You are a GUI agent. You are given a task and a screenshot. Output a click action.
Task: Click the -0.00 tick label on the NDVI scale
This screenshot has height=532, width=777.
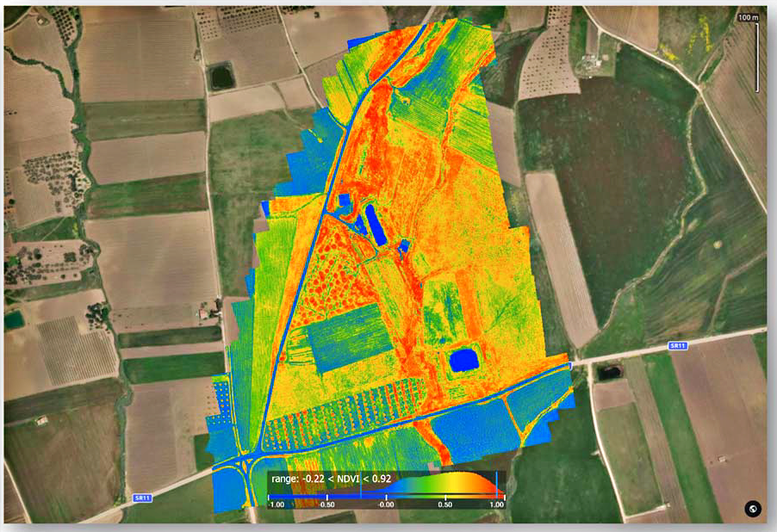(x=386, y=504)
